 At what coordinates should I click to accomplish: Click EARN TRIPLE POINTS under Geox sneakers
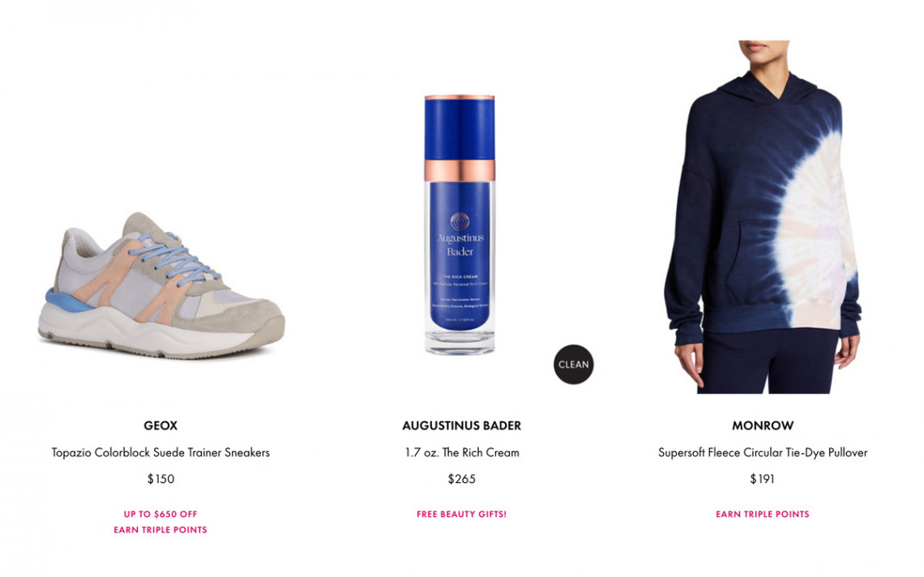160,530
